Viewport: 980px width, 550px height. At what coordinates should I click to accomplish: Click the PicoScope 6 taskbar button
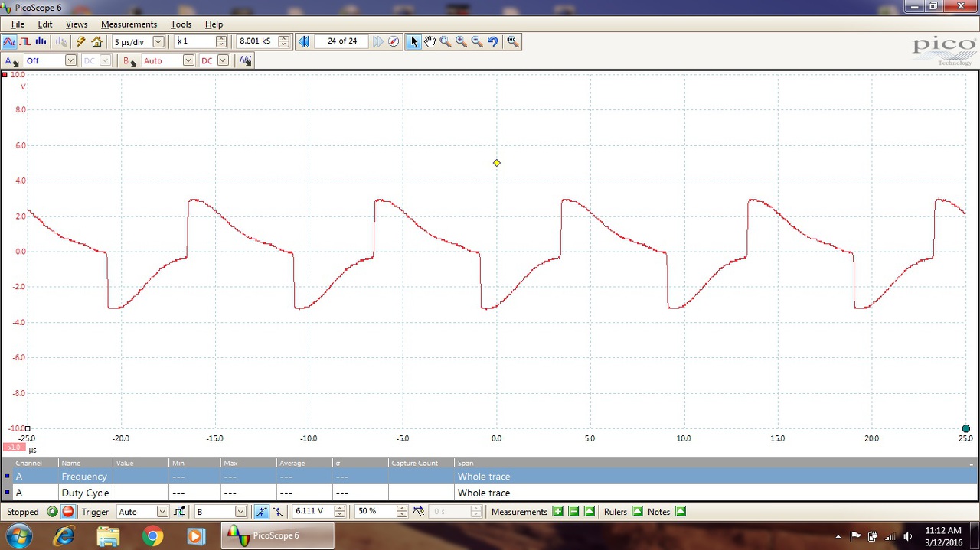277,535
